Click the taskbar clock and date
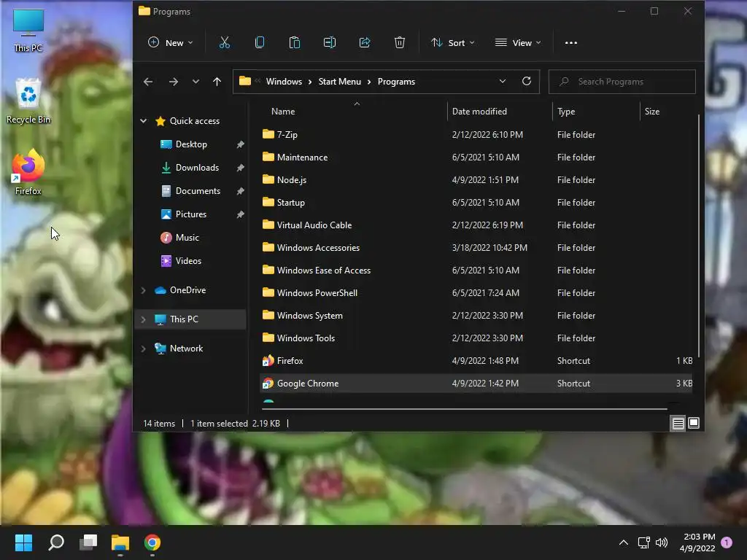 pos(697,542)
